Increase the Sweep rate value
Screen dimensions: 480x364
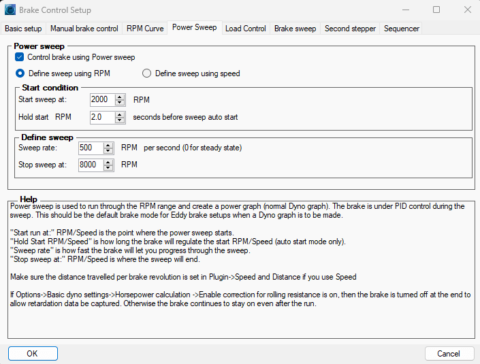[108, 145]
